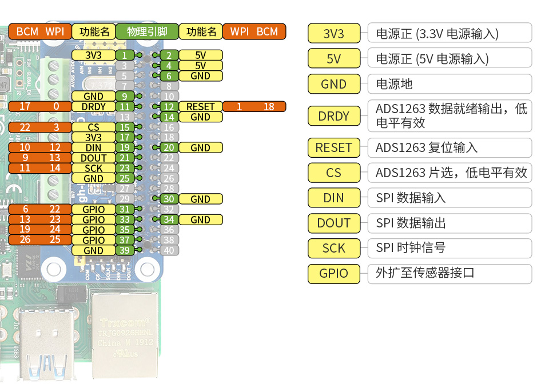Image resolution: width=549 pixels, height=392 pixels.
Task: Click the GND label on pin 34
Action: (x=200, y=219)
